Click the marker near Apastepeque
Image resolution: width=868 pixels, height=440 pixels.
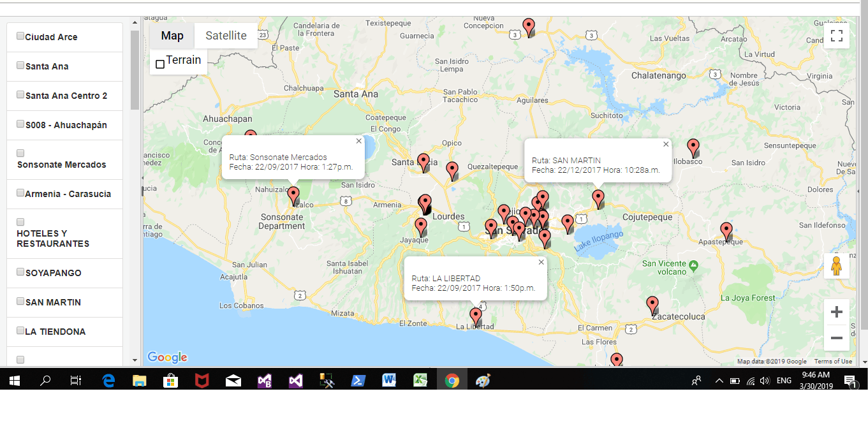[x=726, y=231]
